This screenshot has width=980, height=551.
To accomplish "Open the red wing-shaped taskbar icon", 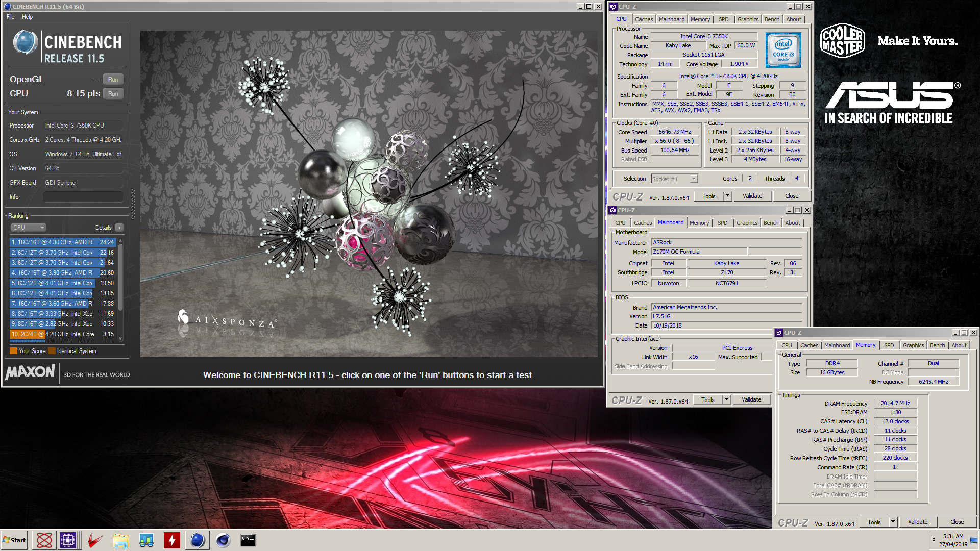I will click(x=95, y=540).
